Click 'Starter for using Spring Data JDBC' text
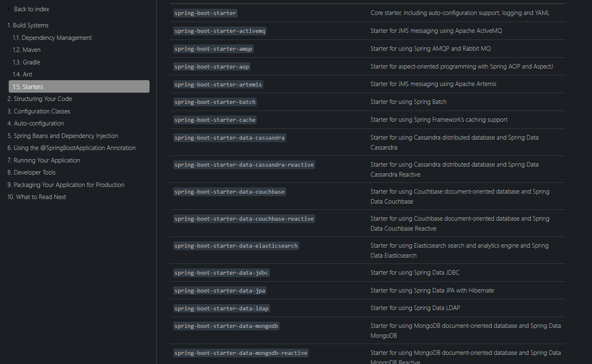The image size is (592, 364). click(x=415, y=273)
